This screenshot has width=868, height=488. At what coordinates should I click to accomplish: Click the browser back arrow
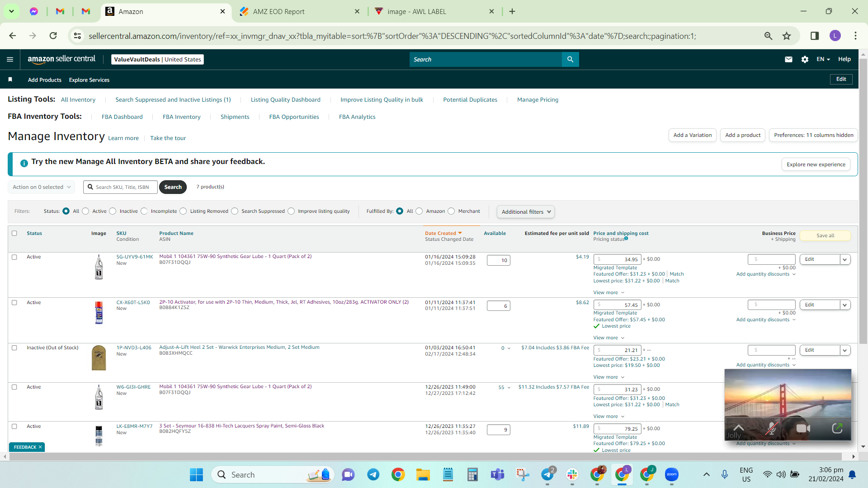point(12,36)
